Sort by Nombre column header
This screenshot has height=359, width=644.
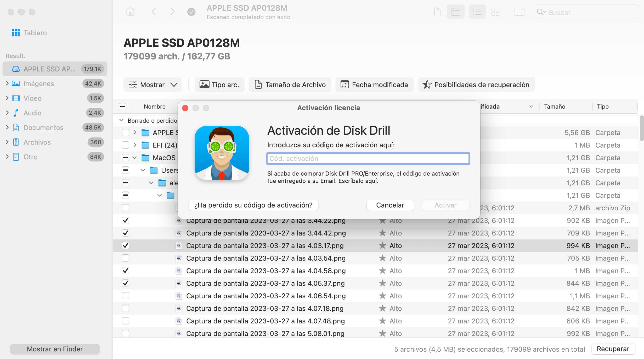tap(155, 106)
